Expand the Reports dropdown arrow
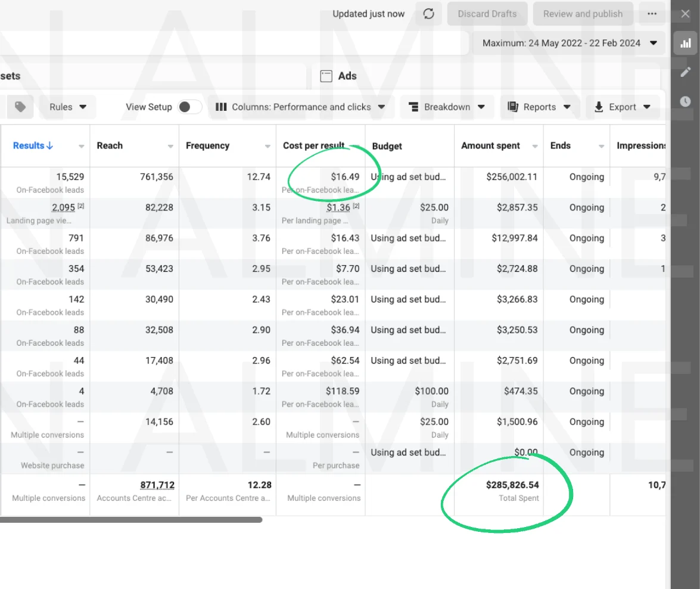The height and width of the screenshot is (589, 700). coord(567,107)
